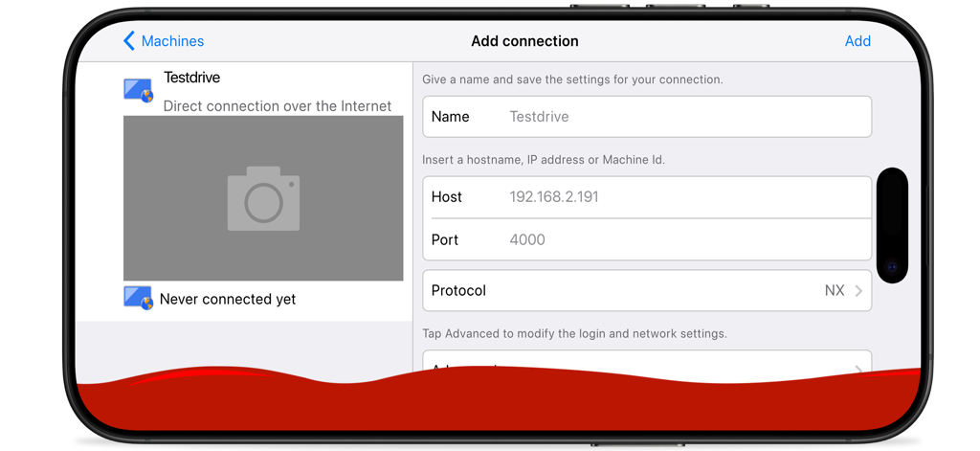Screen dimensions: 980x451
Task: Open the Protocol selection row
Action: click(647, 290)
